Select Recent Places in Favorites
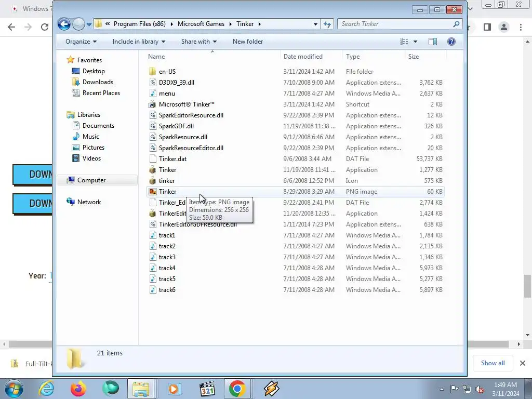This screenshot has height=399, width=532. (x=101, y=92)
